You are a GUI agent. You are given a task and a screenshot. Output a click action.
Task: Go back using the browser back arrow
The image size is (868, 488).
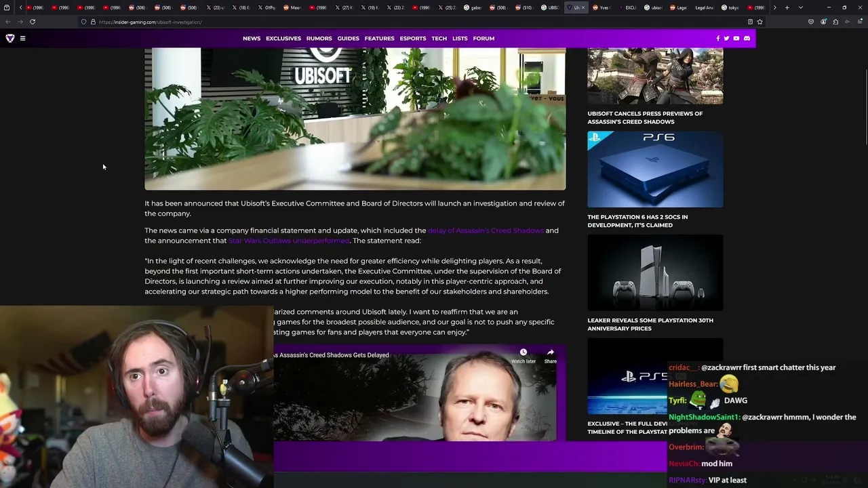pos(8,22)
